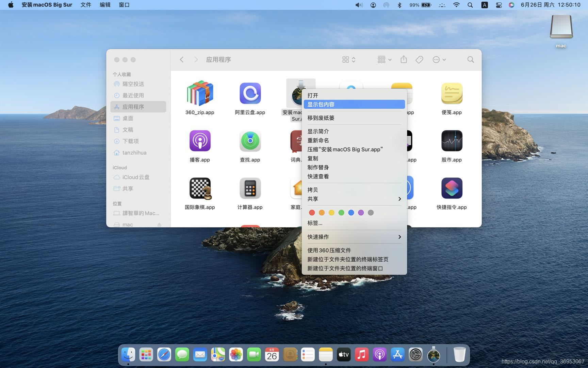Apply the purple tag color
This screenshot has height=368, width=588.
pyautogui.click(x=361, y=213)
